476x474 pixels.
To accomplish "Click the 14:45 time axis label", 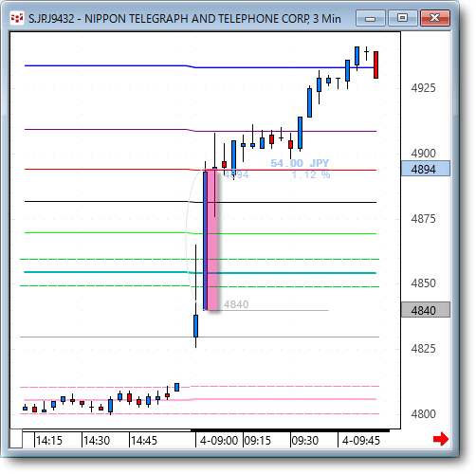I will pyautogui.click(x=144, y=441).
